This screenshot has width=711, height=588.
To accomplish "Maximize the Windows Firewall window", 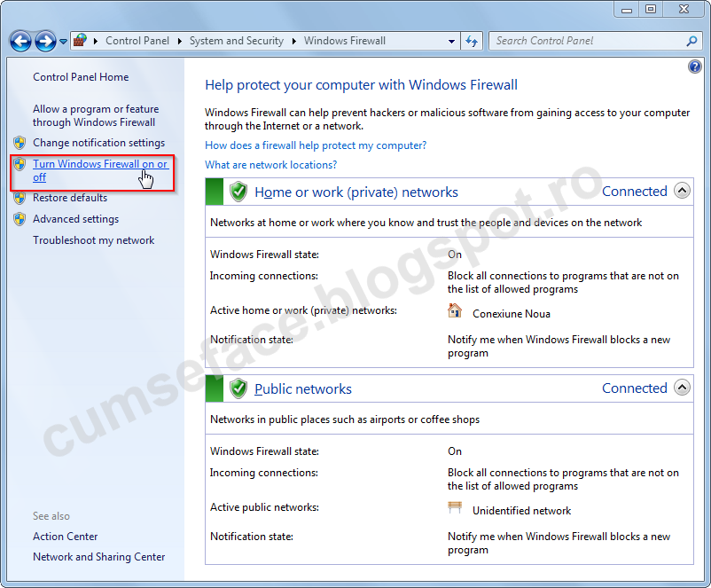I will pos(651,10).
